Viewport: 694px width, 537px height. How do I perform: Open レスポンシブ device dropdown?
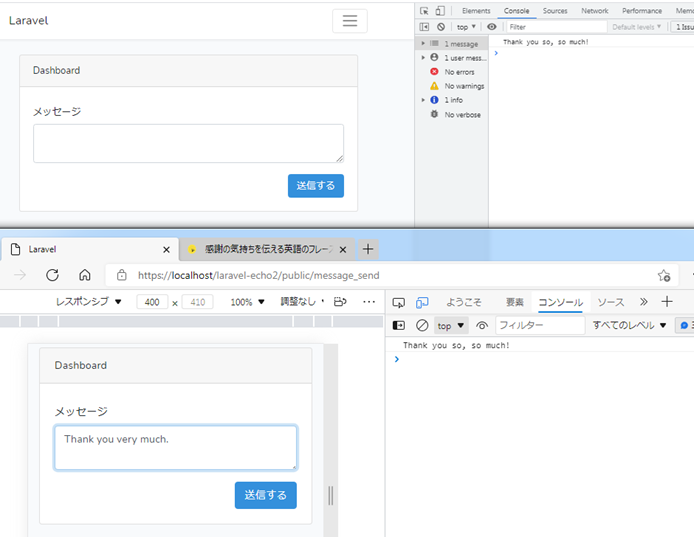click(89, 302)
